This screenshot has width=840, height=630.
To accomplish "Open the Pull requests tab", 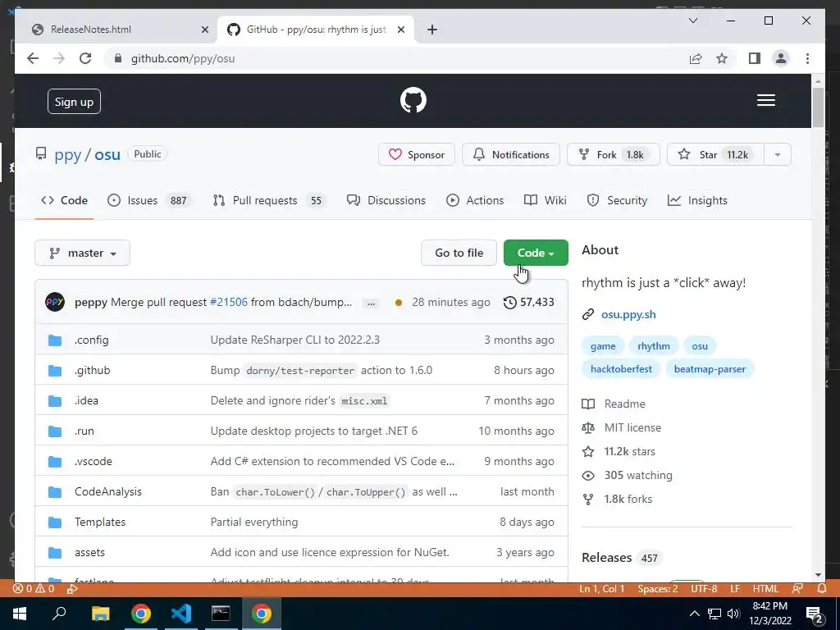I will [x=269, y=200].
